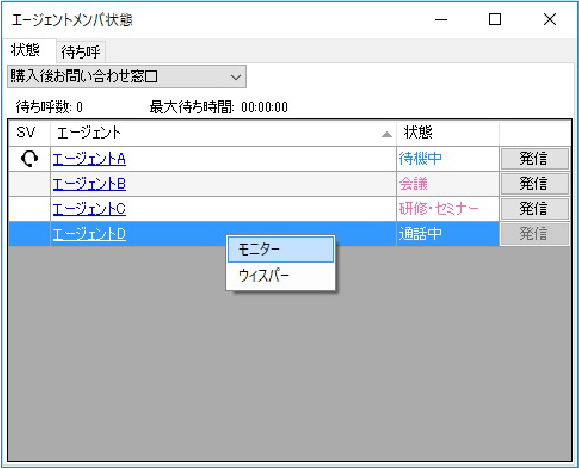Click the dropdown chevron of the queue selector

point(236,77)
